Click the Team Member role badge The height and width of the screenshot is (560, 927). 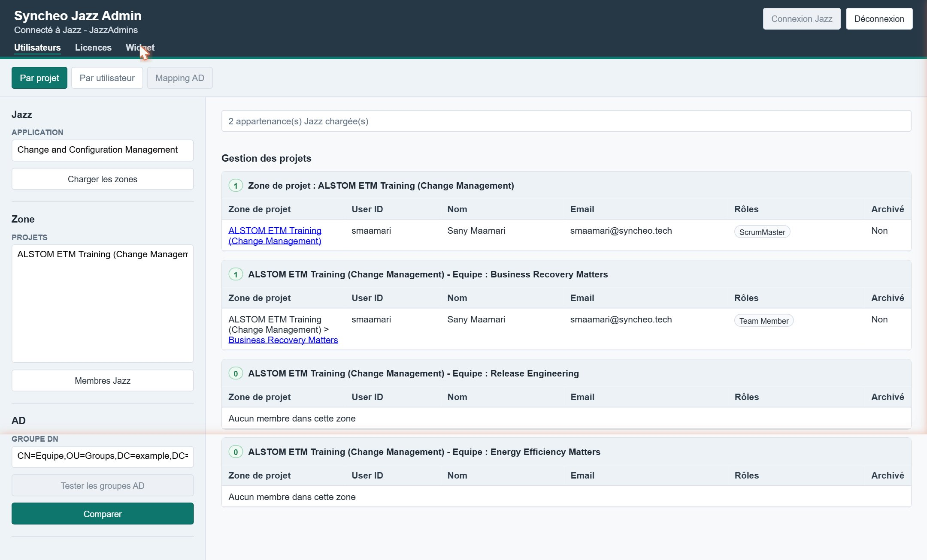point(764,321)
